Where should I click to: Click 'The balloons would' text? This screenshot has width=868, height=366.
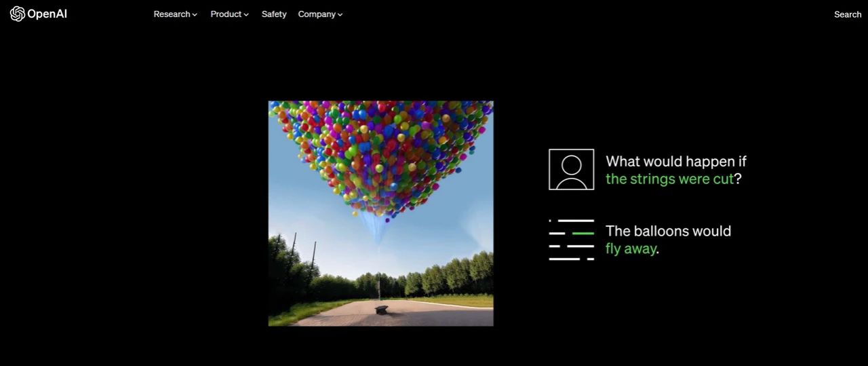[x=669, y=231]
